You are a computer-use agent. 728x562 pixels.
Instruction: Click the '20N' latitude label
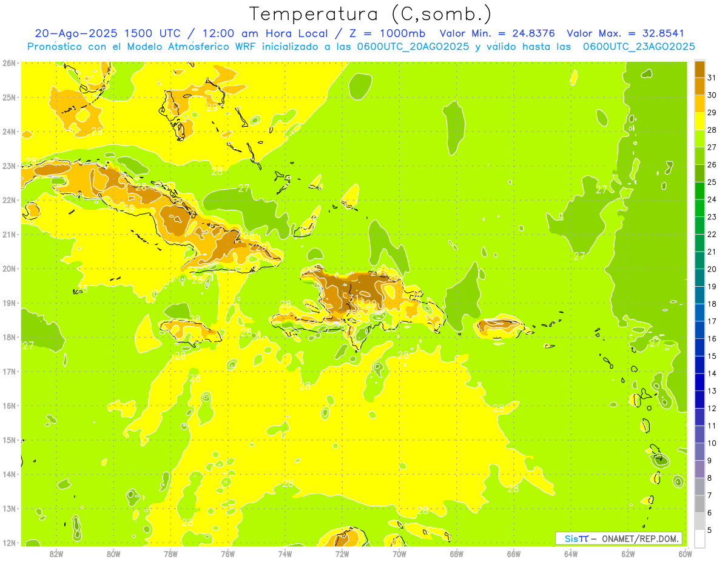point(8,269)
